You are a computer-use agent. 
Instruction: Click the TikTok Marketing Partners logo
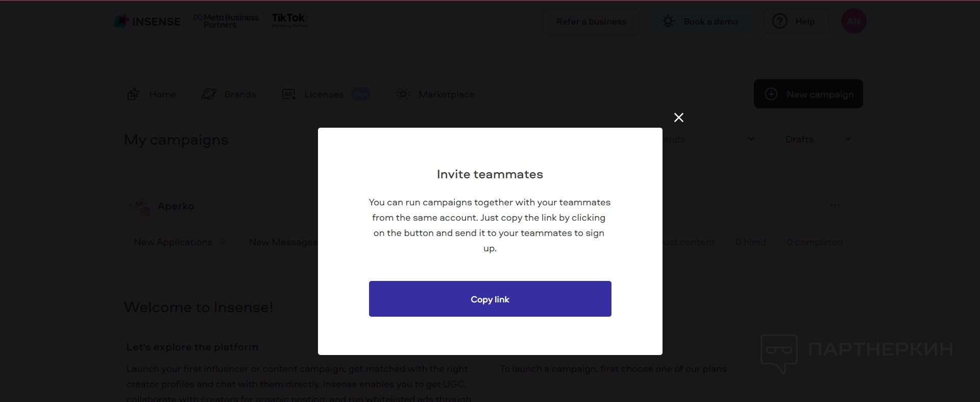point(289,20)
